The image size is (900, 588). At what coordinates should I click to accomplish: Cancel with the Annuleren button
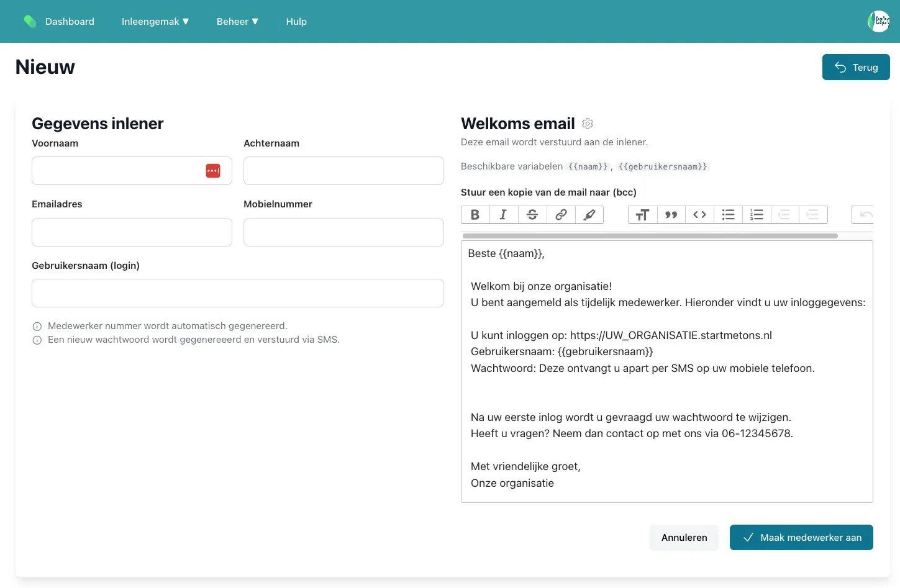tap(684, 538)
